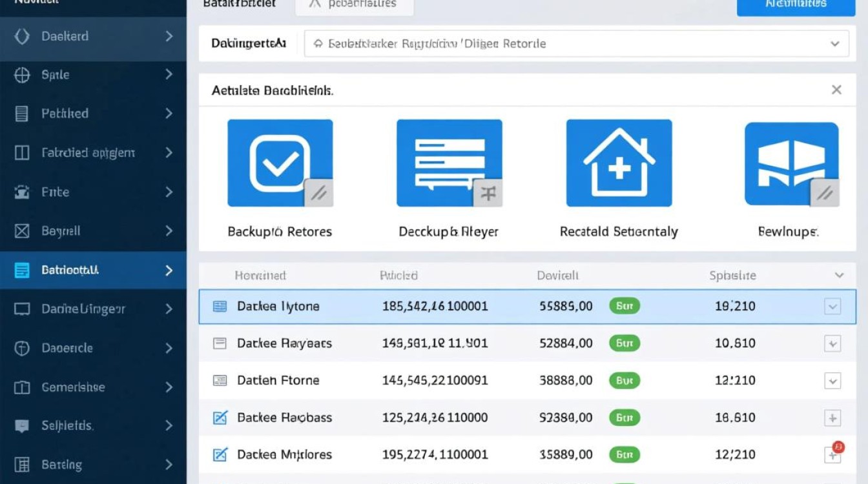Toggle the green status badge on Dackee Iytone row
Viewport: 868px width, 484px height.
tap(624, 306)
